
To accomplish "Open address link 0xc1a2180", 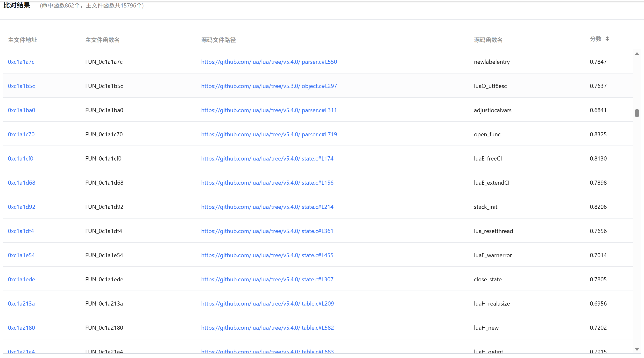I will pos(21,328).
